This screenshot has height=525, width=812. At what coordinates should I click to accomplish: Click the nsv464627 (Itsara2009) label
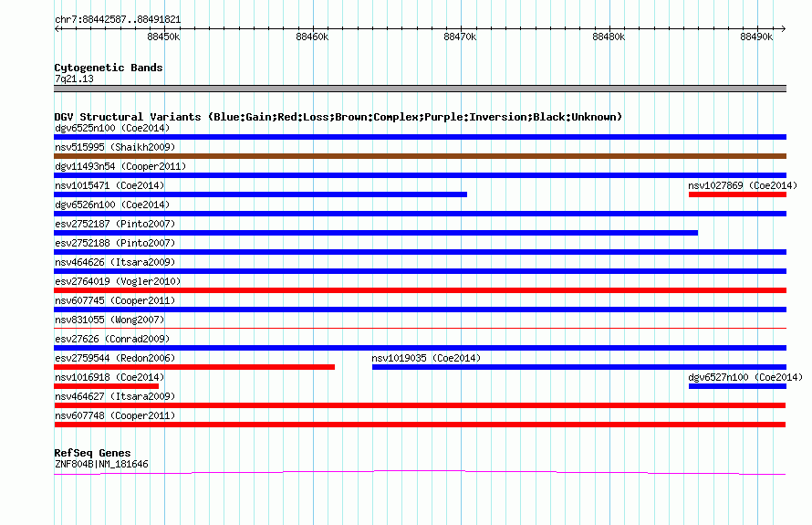coord(115,396)
